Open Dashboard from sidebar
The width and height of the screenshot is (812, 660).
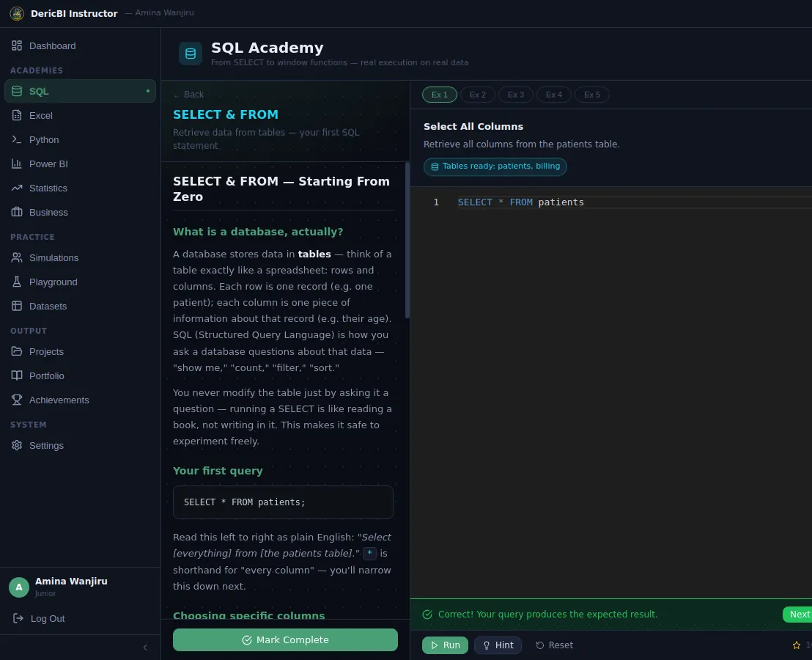(80, 46)
